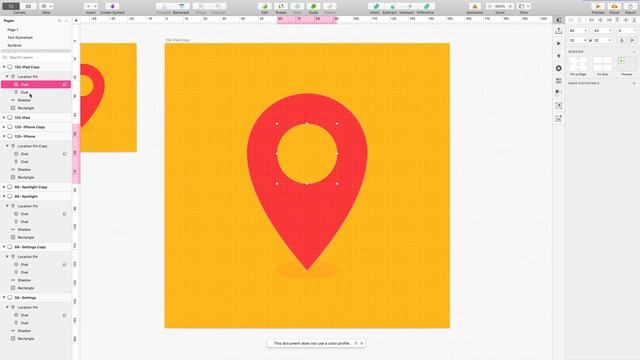
Task: Click the Y position input field
Action: point(602,31)
